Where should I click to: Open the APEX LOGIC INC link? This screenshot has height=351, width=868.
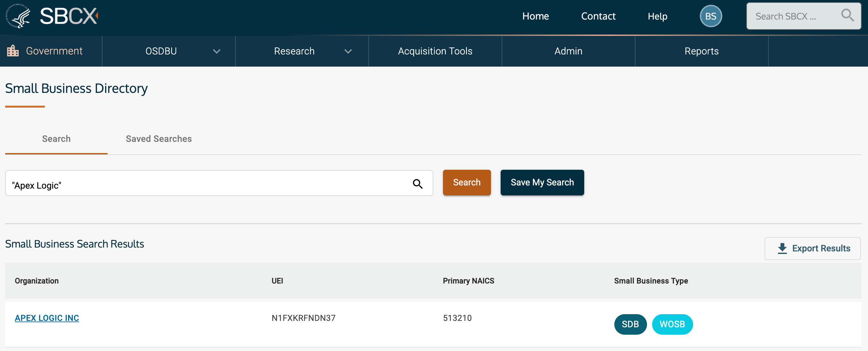(47, 318)
